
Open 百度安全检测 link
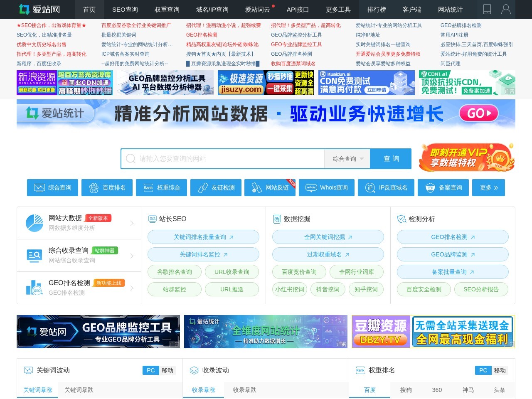[x=424, y=290]
